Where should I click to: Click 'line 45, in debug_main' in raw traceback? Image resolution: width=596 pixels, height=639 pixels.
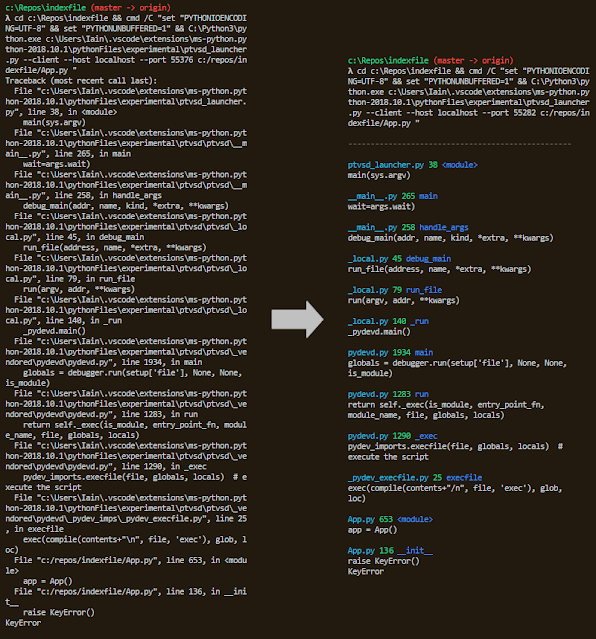(x=94, y=237)
